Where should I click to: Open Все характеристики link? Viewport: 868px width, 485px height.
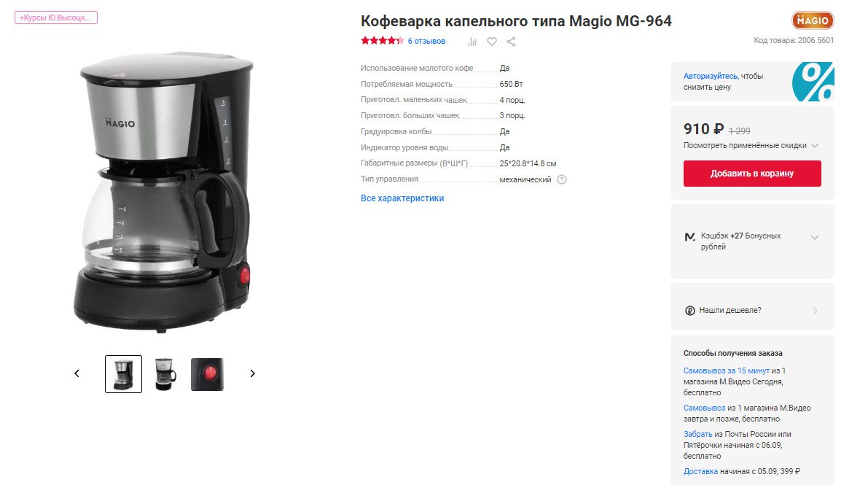click(402, 198)
